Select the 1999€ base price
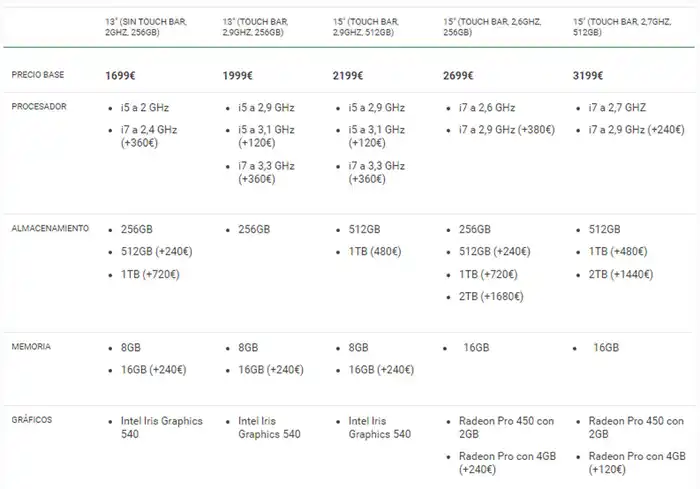This screenshot has height=489, width=700. tap(242, 76)
